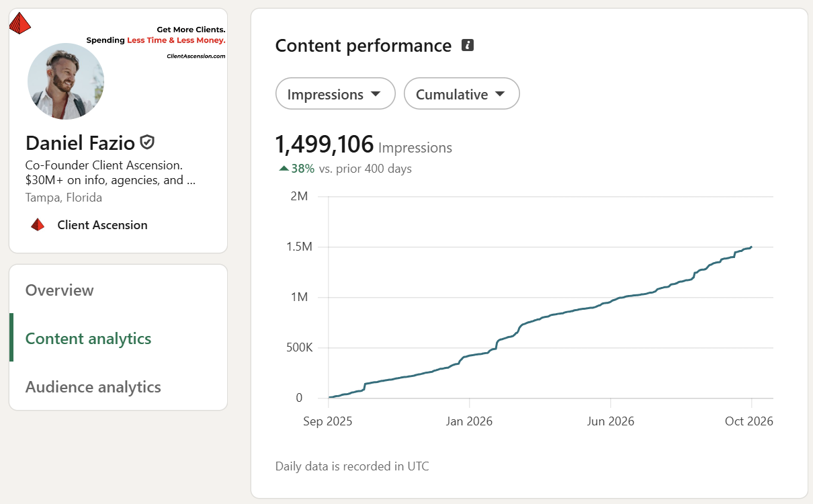Click the Client Ascension company link
Screen dimensions: 813x504
102,225
